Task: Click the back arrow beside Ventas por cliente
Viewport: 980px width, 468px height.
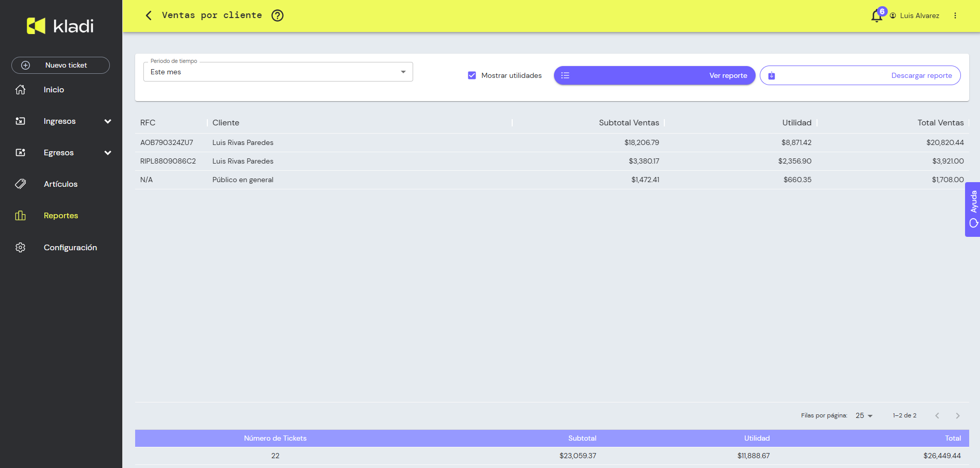Action: 149,15
